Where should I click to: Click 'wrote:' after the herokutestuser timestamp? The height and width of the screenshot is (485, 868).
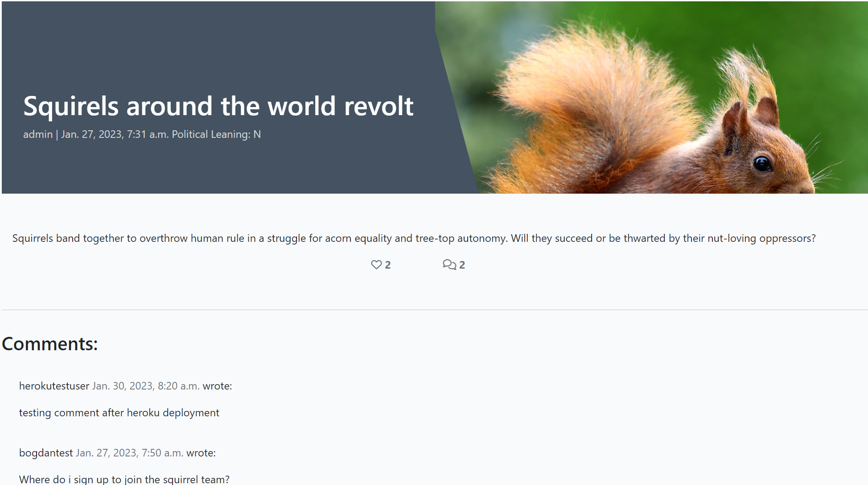pyautogui.click(x=217, y=386)
